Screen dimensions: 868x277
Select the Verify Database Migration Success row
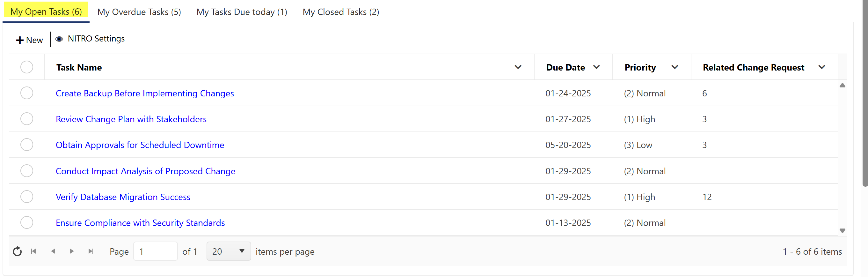point(27,197)
